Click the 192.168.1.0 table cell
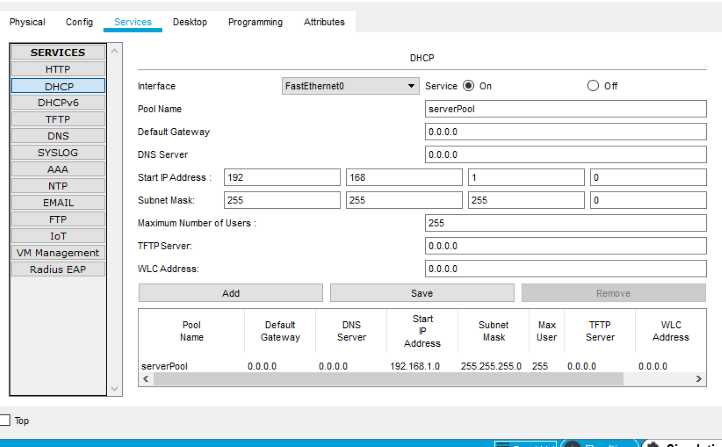The width and height of the screenshot is (722, 447). pos(415,366)
